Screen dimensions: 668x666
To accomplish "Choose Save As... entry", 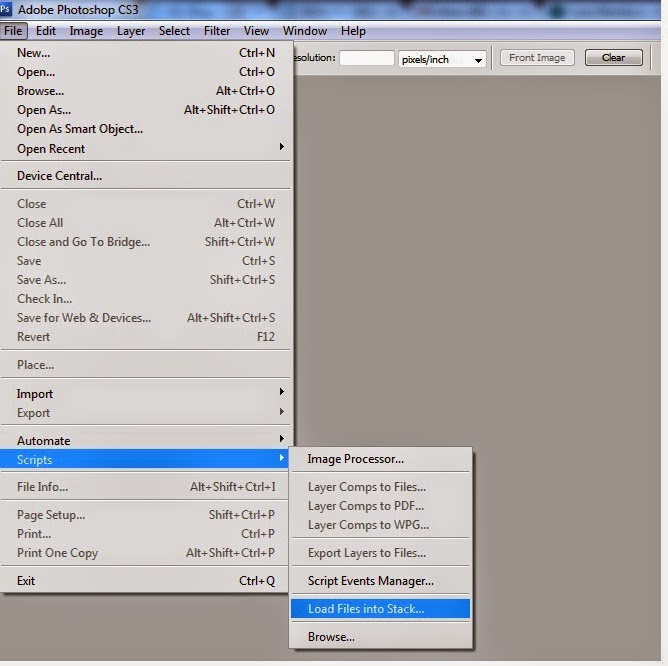I will click(x=146, y=280).
